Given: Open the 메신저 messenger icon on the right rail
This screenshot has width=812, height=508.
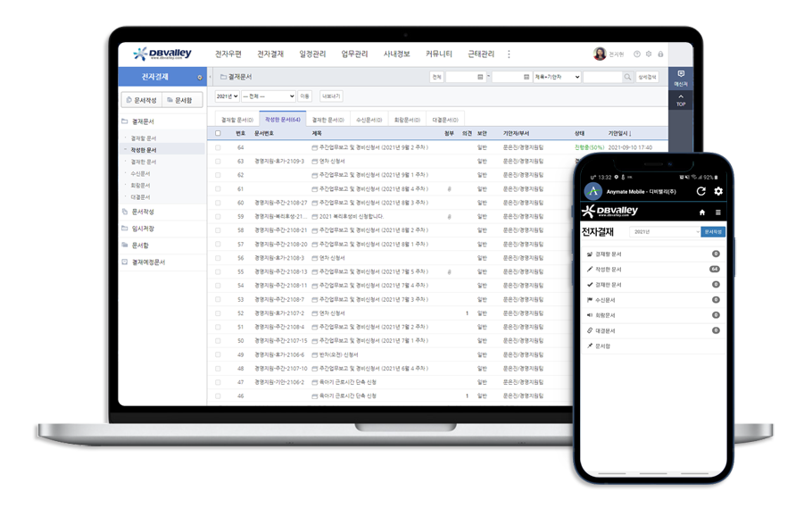Looking at the screenshot, I should click(x=681, y=78).
